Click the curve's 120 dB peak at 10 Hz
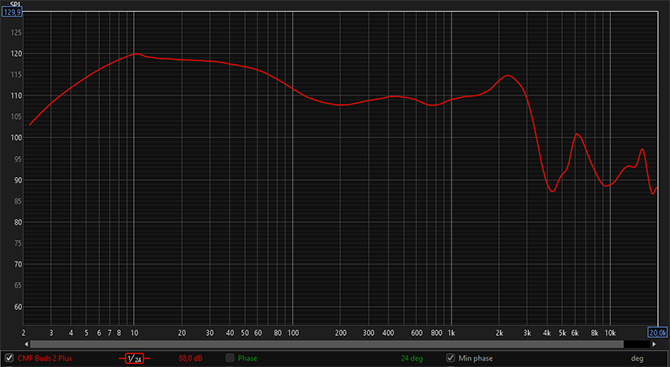Viewport: 670px width, 367px height. (136, 53)
